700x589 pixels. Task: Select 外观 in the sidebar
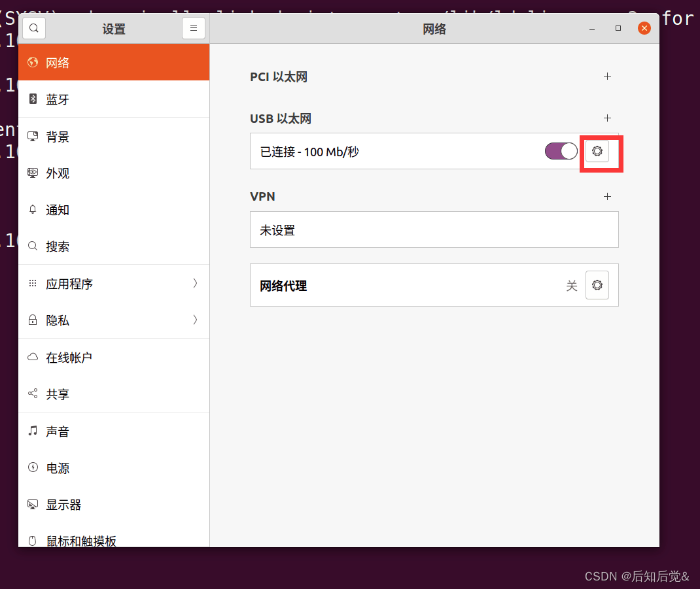(58, 173)
